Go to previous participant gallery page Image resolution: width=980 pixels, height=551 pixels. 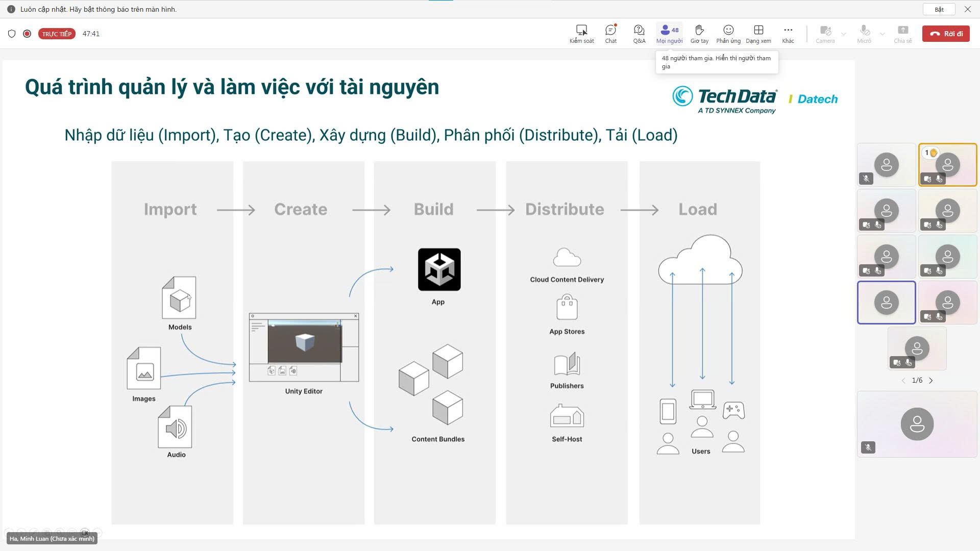(x=903, y=381)
